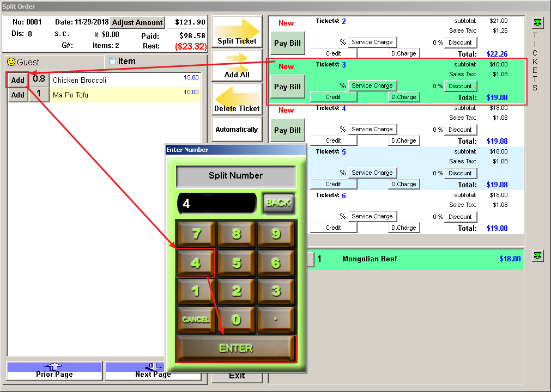This screenshot has height=392, width=551.
Task: Click D.Charge on Ticket 4
Action: click(404, 140)
